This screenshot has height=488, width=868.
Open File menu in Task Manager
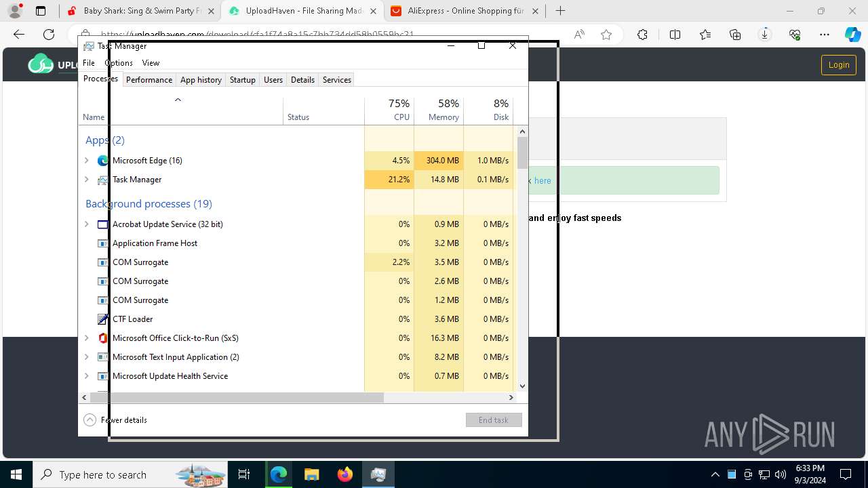coord(89,63)
